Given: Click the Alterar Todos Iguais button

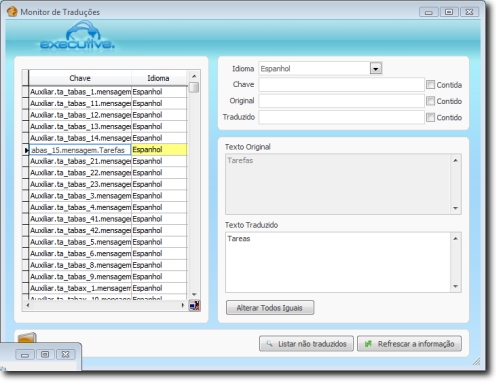Looking at the screenshot, I should pos(270,307).
